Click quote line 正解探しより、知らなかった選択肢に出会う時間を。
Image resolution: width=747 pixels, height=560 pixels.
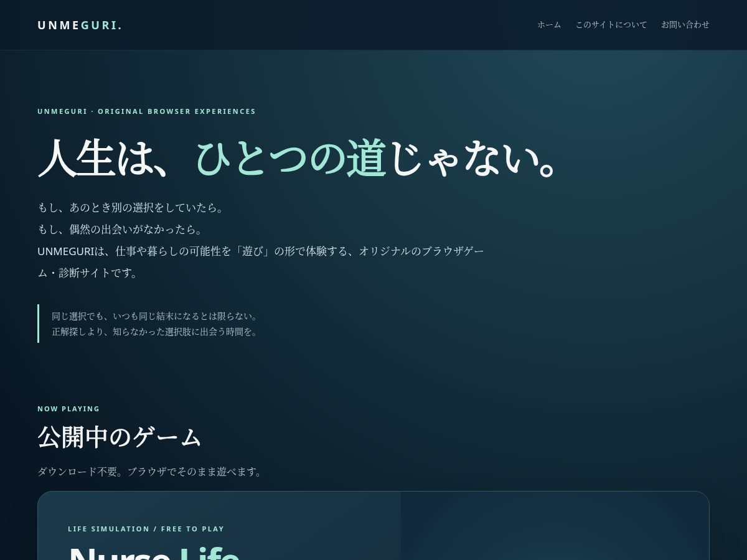click(155, 332)
